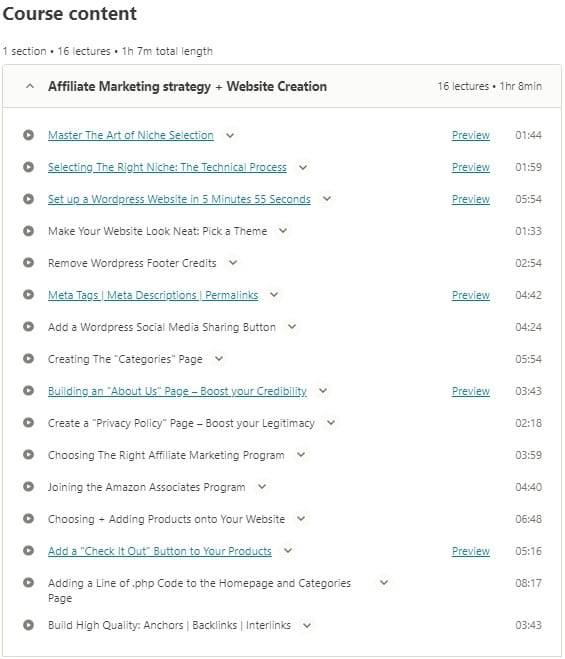Expand details for Set up a Wordpress Website
The height and width of the screenshot is (659, 565).
pos(327,199)
